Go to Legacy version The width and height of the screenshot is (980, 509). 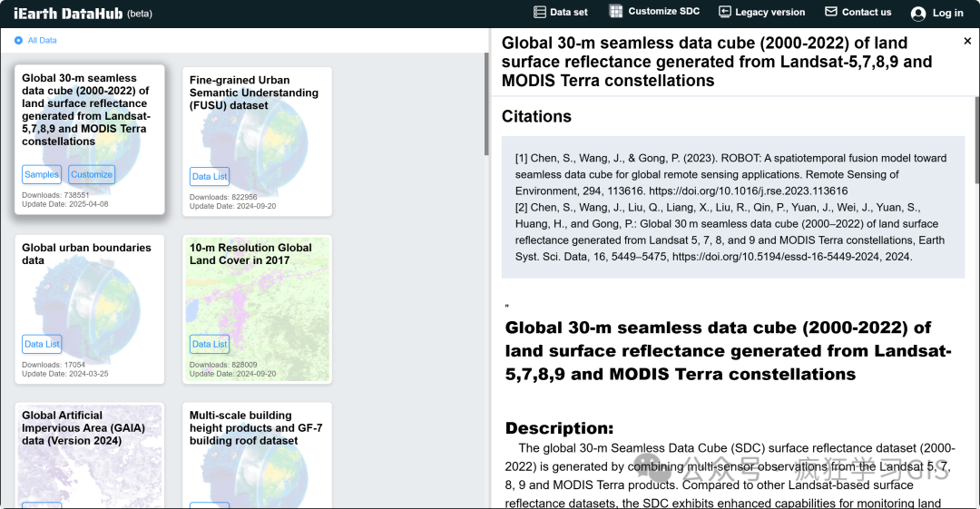pos(762,12)
